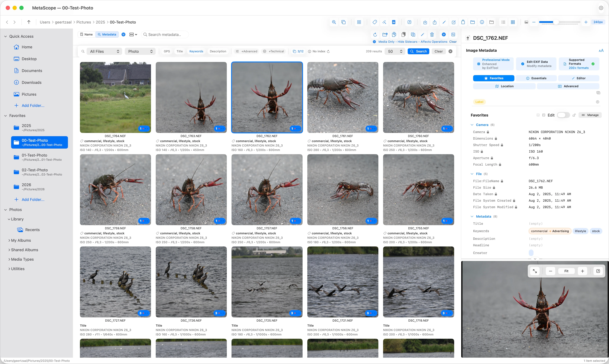Toggle the Edit switch in Favorites
This screenshot has width=609, height=364.
point(563,115)
